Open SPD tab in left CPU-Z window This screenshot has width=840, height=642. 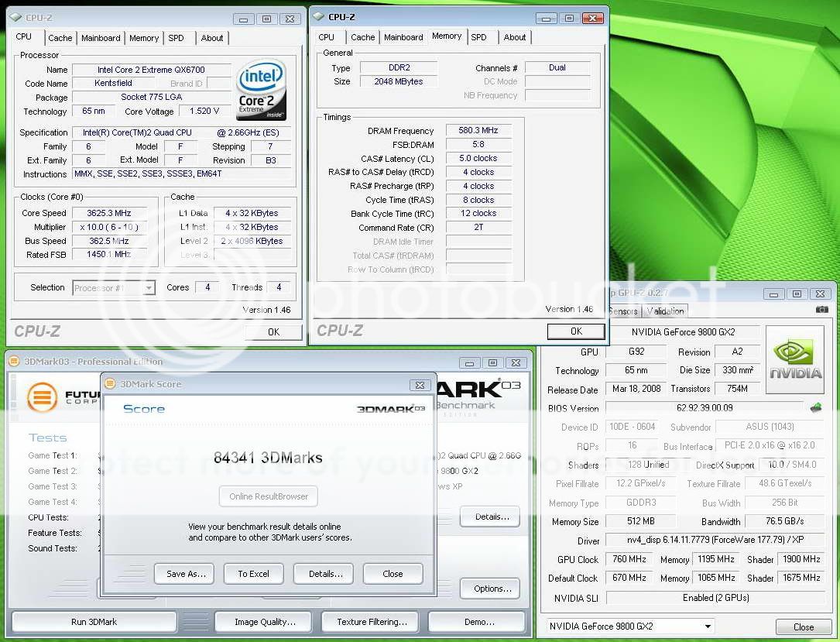pyautogui.click(x=176, y=38)
